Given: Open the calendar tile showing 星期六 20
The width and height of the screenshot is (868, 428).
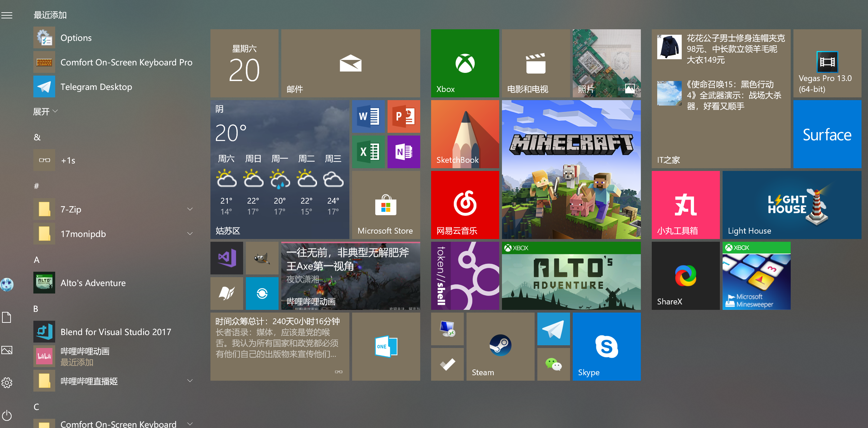Looking at the screenshot, I should pyautogui.click(x=244, y=63).
